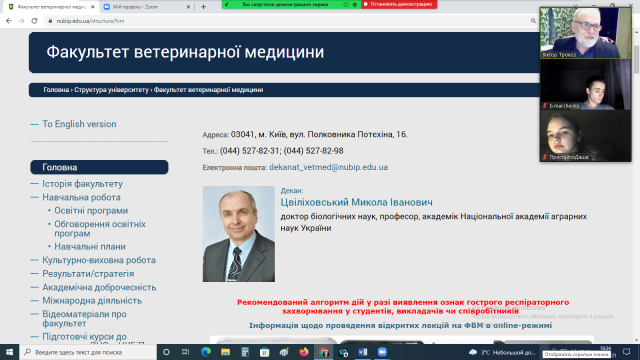Image resolution: width=640 pixels, height=360 pixels.
Task: Open Cortana from the taskbar
Action: tap(166, 352)
